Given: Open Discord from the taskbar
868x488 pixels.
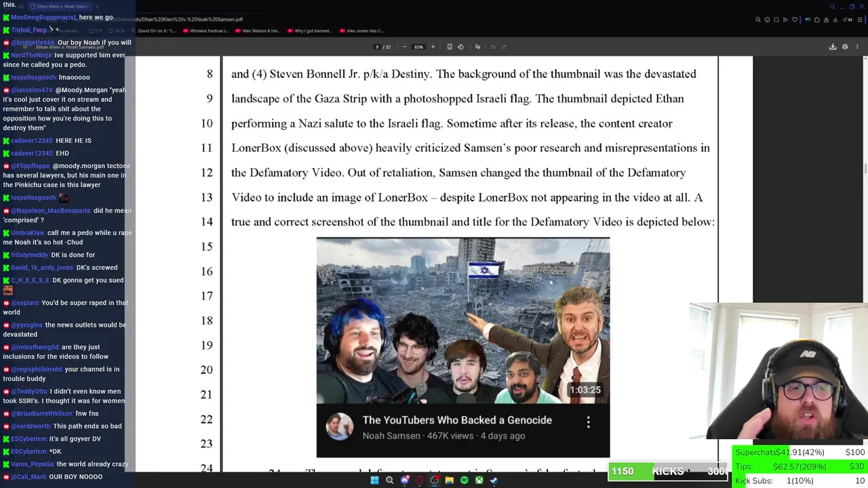Looking at the screenshot, I should 405,481.
